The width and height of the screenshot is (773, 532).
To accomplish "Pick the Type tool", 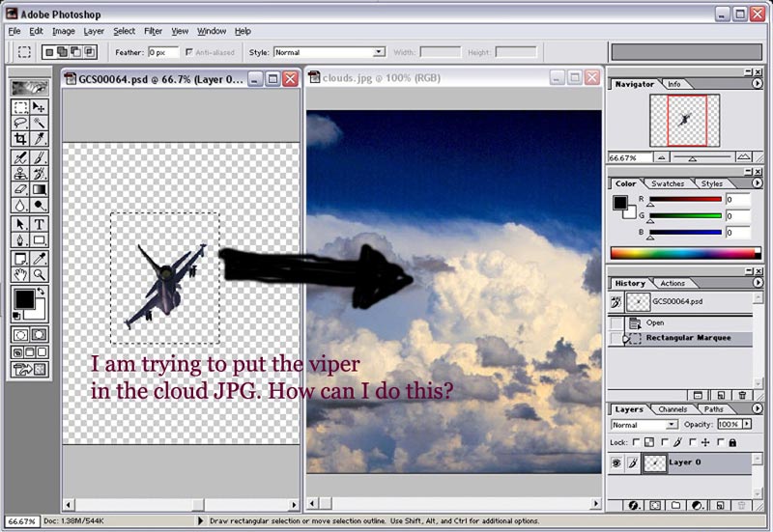I will 40,224.
